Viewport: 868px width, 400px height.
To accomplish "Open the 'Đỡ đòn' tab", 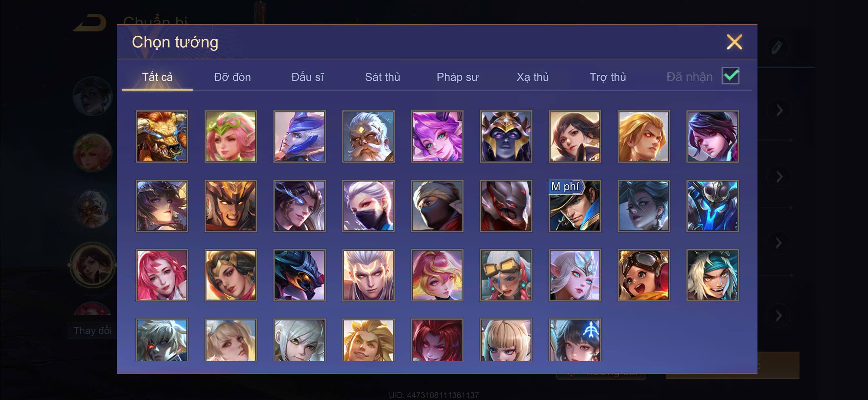I will point(232,77).
